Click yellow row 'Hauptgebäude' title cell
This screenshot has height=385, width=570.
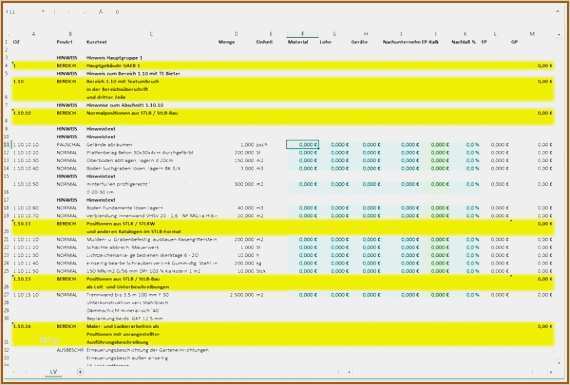pos(113,66)
